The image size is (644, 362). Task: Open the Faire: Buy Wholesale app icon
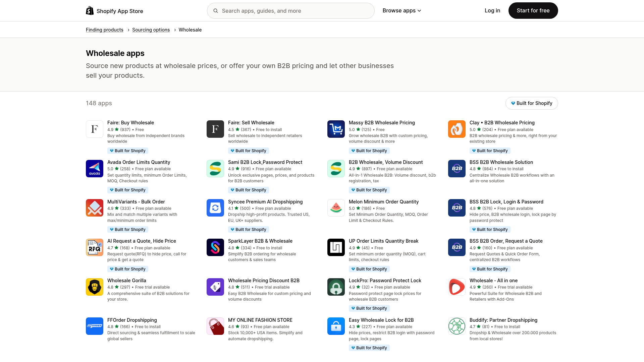[95, 129]
